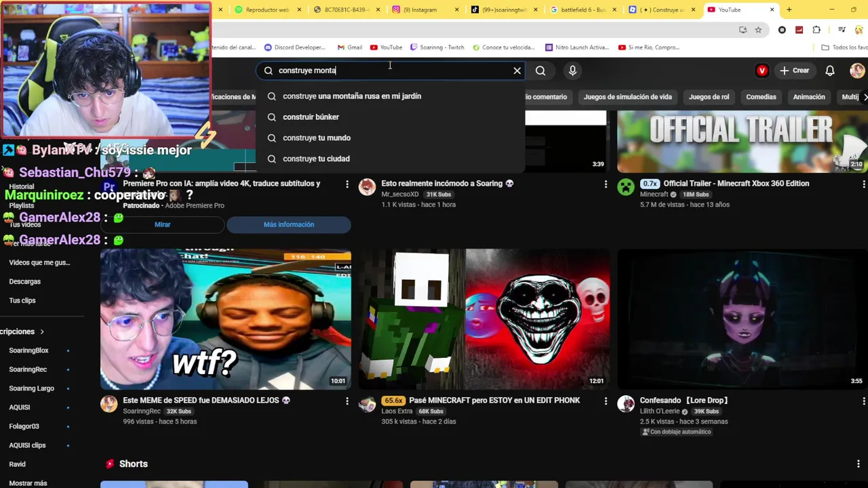Click Laos Extra channel avatar

[367, 404]
